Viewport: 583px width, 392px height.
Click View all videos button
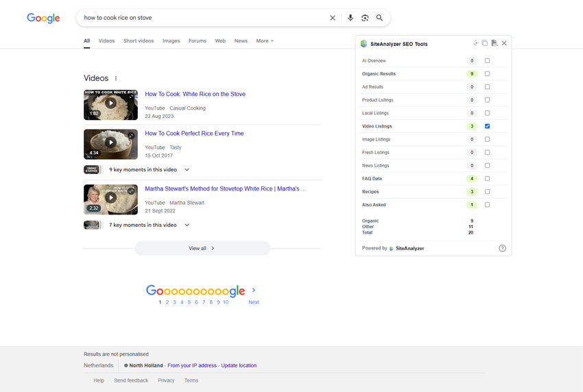click(x=202, y=248)
